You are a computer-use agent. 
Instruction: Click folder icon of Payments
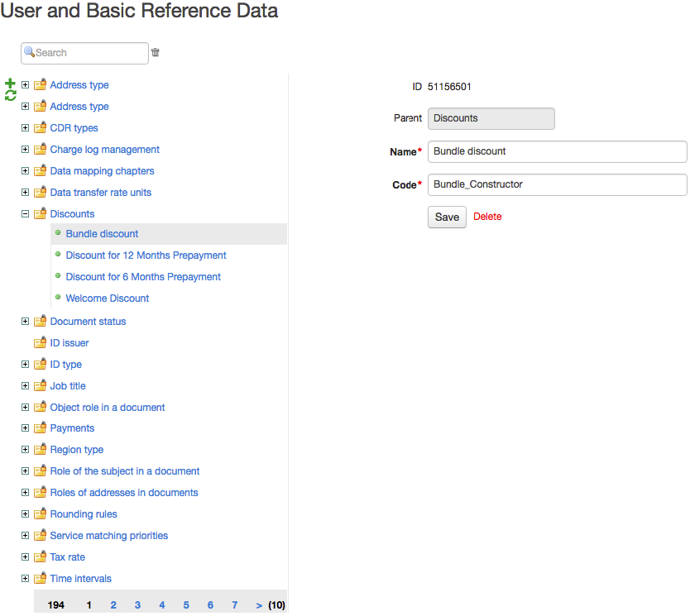coord(40,427)
